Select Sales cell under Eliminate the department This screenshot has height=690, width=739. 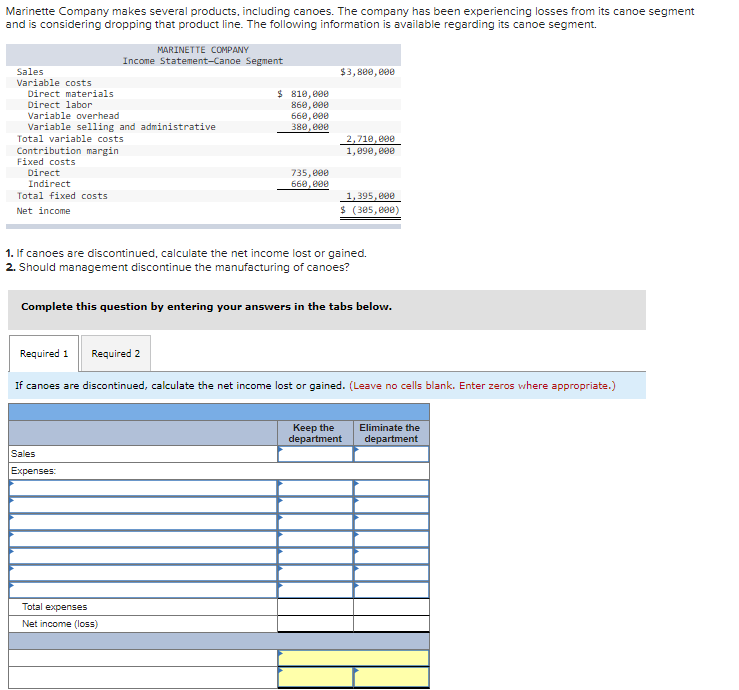(391, 454)
